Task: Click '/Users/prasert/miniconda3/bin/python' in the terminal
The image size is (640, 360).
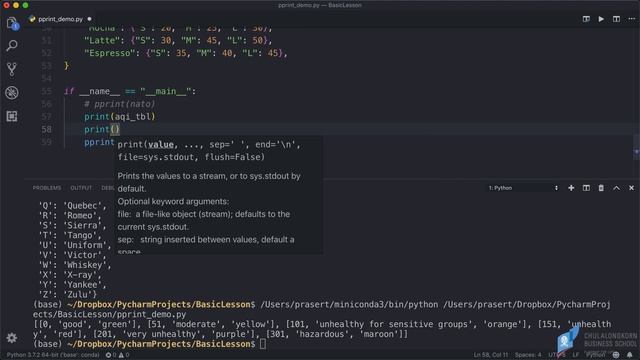Action: point(349,304)
